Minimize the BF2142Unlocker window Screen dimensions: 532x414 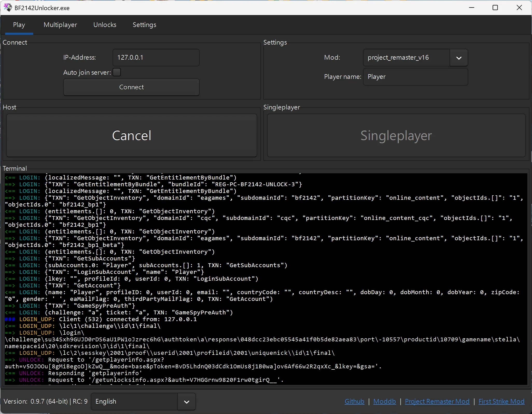click(472, 8)
